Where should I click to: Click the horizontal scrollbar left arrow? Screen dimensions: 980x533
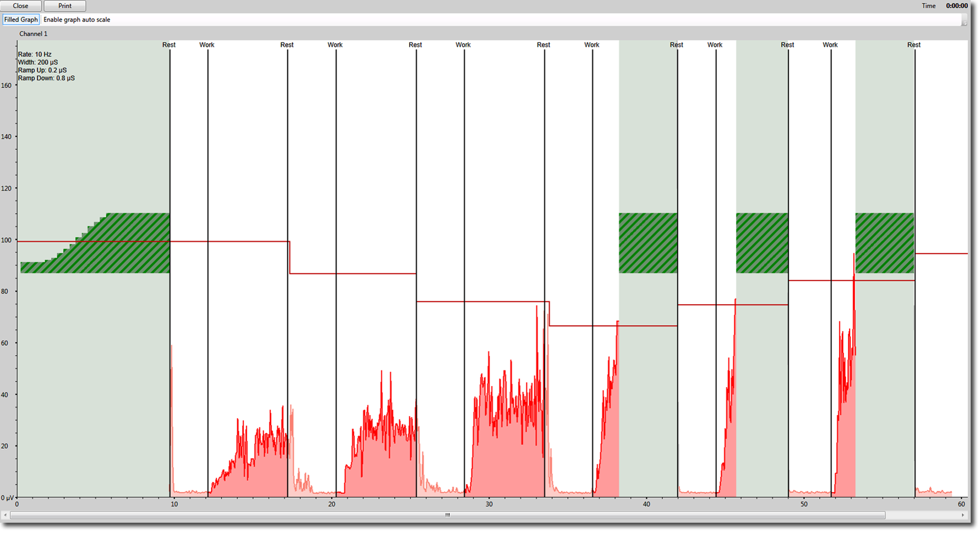point(5,515)
